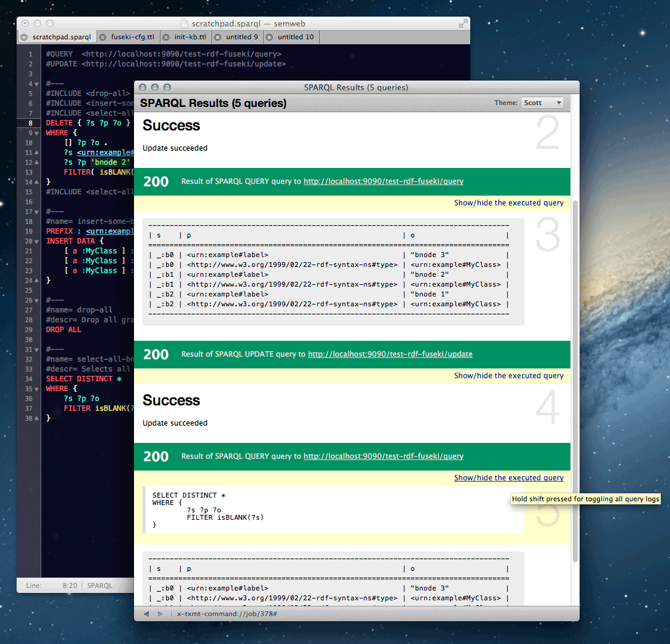Click the "bnode 3" cell in result 3
The image size is (670, 644).
(x=430, y=255)
